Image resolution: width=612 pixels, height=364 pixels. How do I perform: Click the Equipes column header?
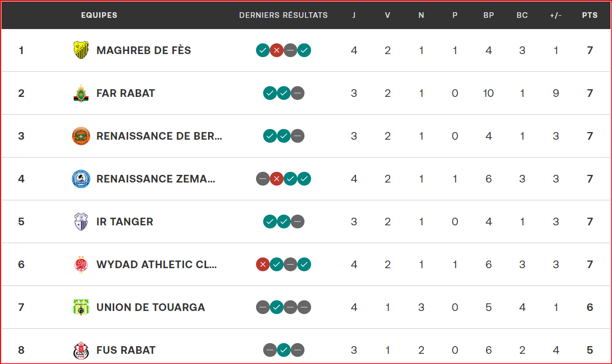coord(99,15)
